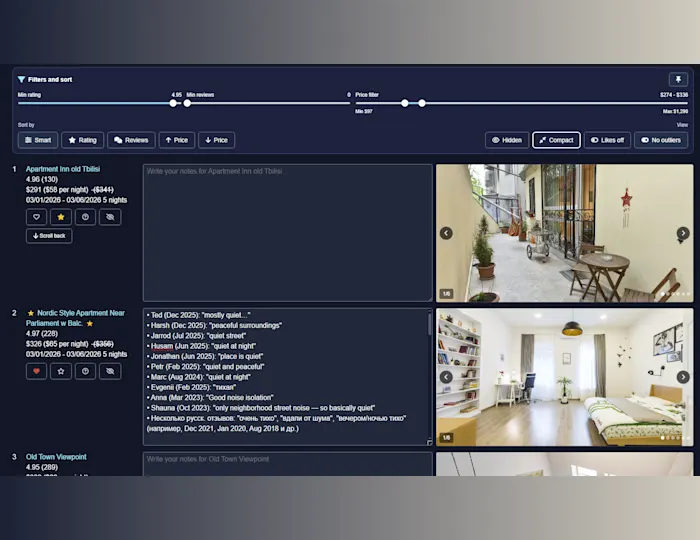This screenshot has width=700, height=540.
Task: Click the upper handle of the Price filter slider
Action: [x=422, y=103]
